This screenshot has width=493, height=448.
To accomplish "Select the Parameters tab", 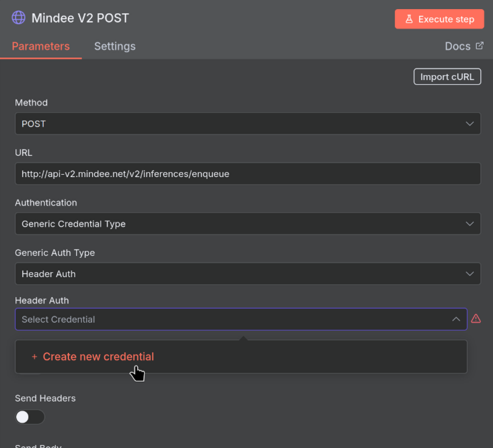I will pyautogui.click(x=41, y=46).
